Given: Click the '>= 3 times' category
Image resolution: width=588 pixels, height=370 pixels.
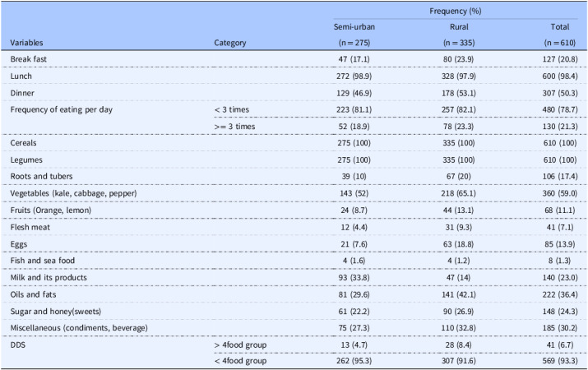Looking at the screenshot, I should pos(234,127).
